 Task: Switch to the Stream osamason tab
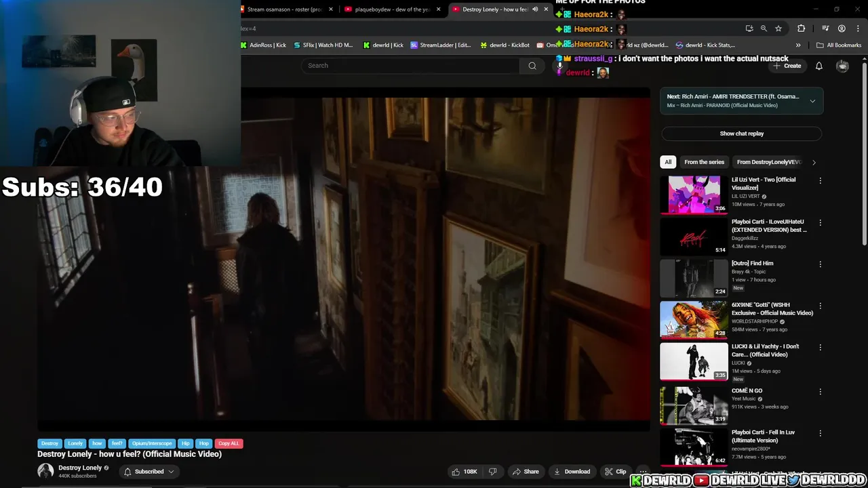[x=284, y=9]
